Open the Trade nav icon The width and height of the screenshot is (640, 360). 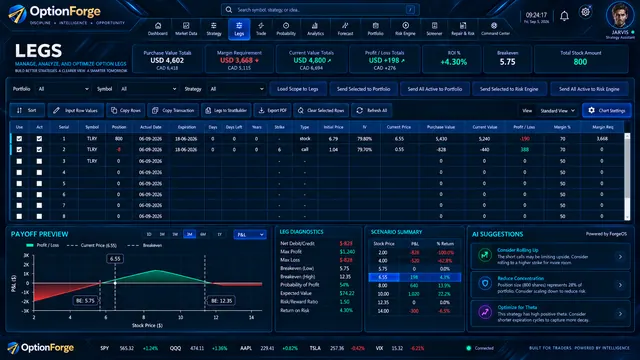click(261, 29)
